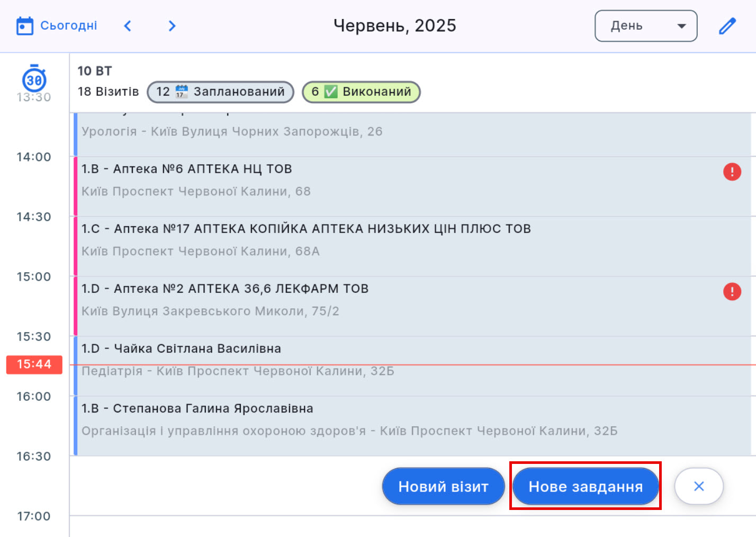756x537 pixels.
Task: Dismiss the action buttons with the X icon
Action: point(699,486)
